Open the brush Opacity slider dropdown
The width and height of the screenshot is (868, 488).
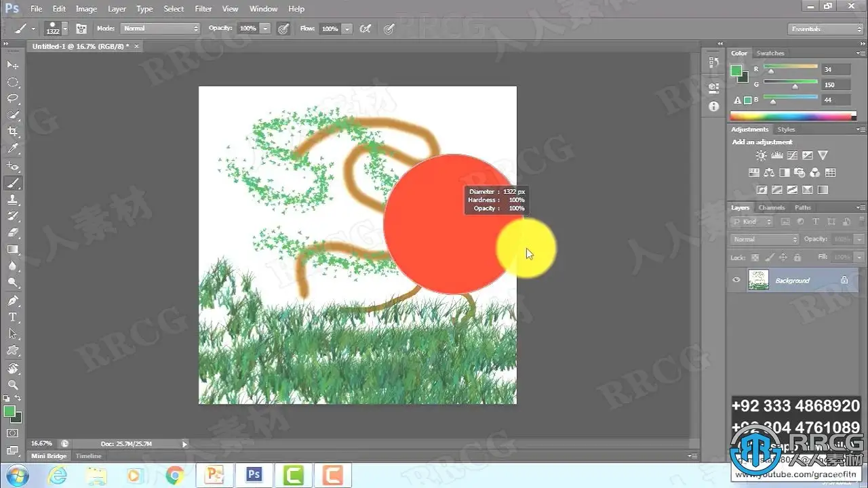pyautogui.click(x=265, y=28)
